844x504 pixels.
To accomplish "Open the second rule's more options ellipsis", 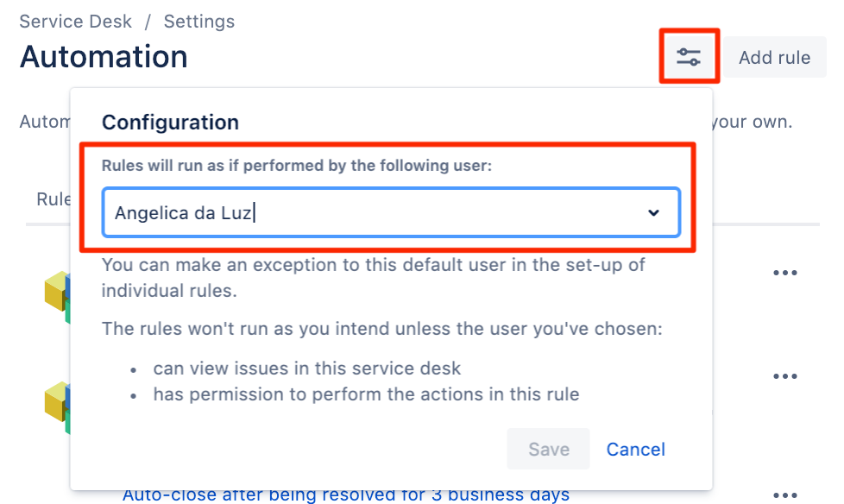I will click(784, 376).
